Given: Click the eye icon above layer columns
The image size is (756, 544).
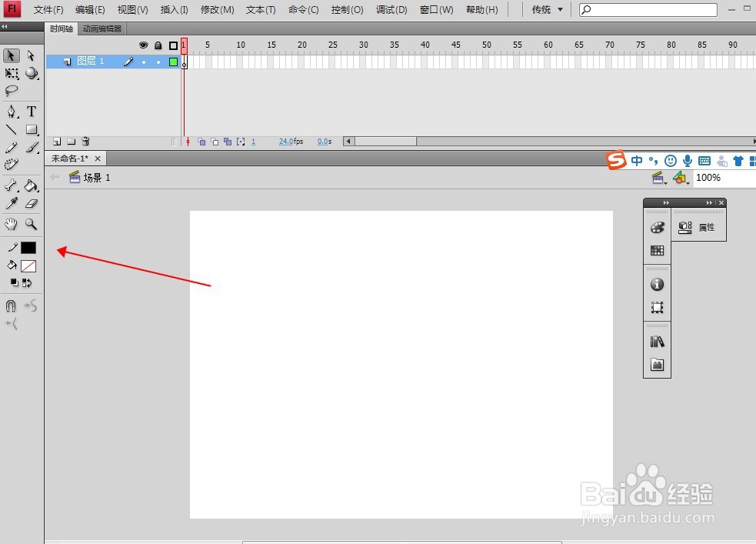Looking at the screenshot, I should [x=143, y=45].
